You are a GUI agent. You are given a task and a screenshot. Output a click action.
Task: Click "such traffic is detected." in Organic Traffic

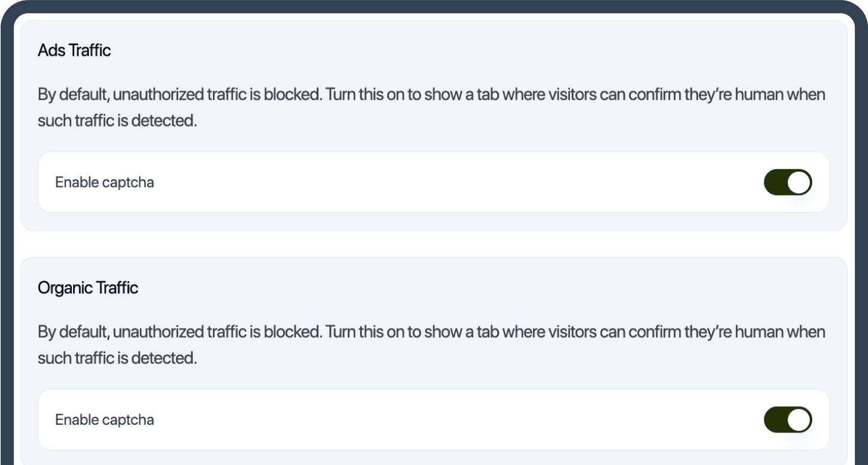(117, 358)
